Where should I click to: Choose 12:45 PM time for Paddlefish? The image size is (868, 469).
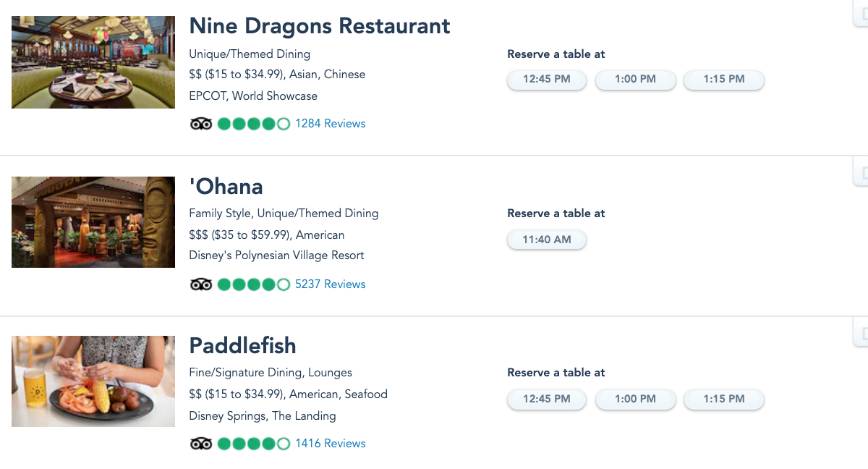(547, 399)
